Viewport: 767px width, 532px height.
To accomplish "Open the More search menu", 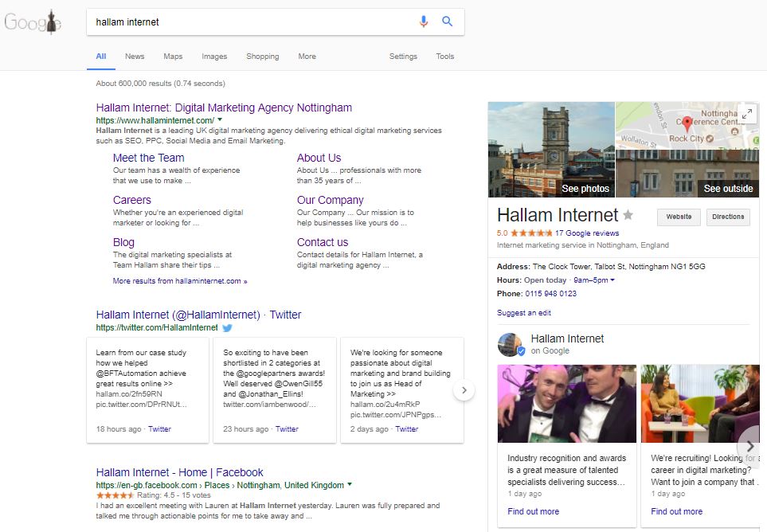I will coord(307,57).
